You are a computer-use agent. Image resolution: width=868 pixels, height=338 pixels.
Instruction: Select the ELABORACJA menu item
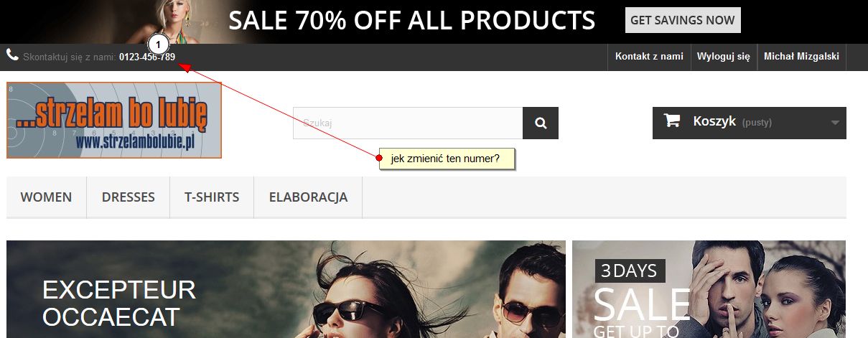[x=308, y=197]
